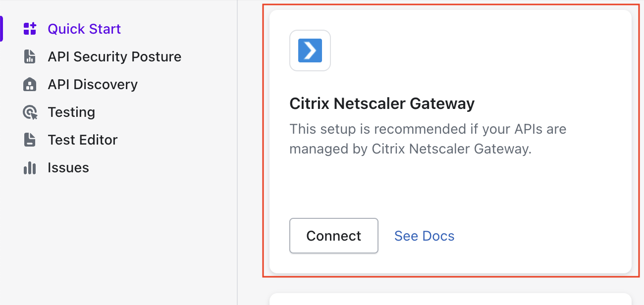Click the purple active indicator beside Quick Start
Screen dimensions: 644x305
pos(1,29)
